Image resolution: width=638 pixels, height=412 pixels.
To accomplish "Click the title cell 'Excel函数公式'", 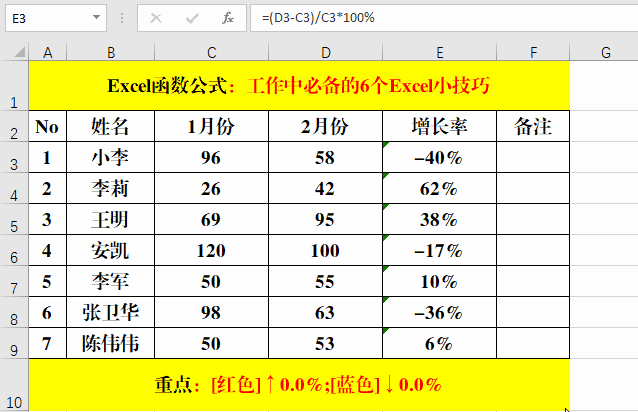I will pyautogui.click(x=299, y=86).
